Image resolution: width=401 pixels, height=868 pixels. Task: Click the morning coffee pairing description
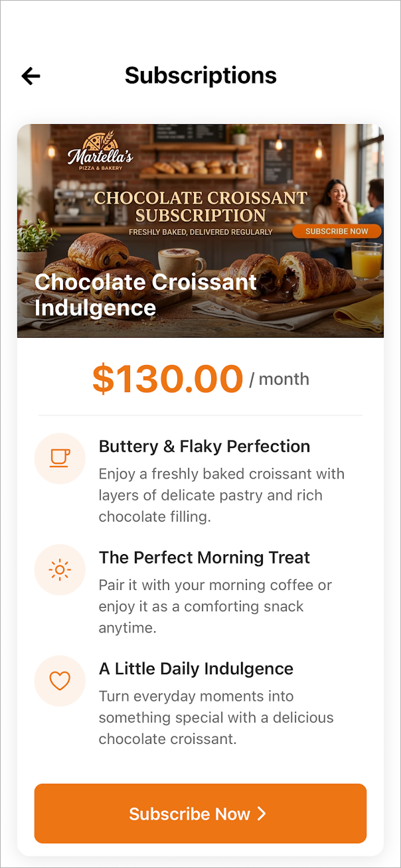pyautogui.click(x=215, y=607)
